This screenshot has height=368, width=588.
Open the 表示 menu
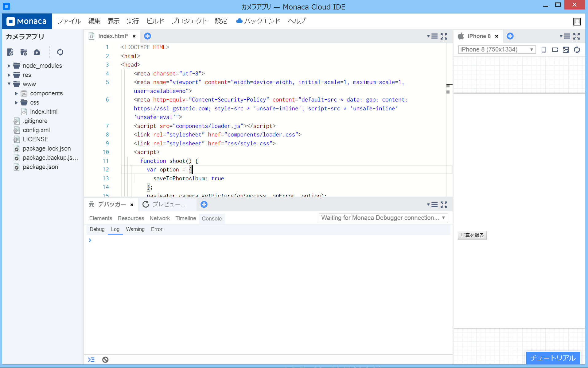(114, 21)
